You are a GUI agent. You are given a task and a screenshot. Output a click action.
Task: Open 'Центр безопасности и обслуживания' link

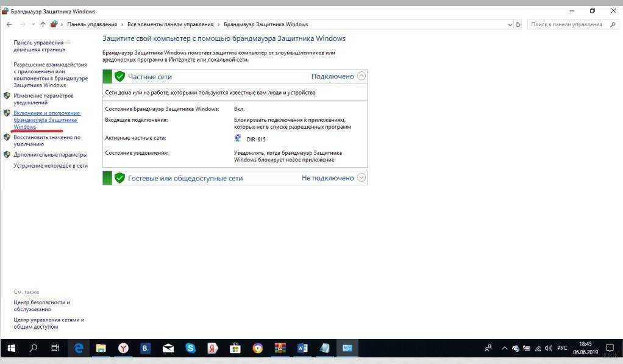tap(41, 305)
